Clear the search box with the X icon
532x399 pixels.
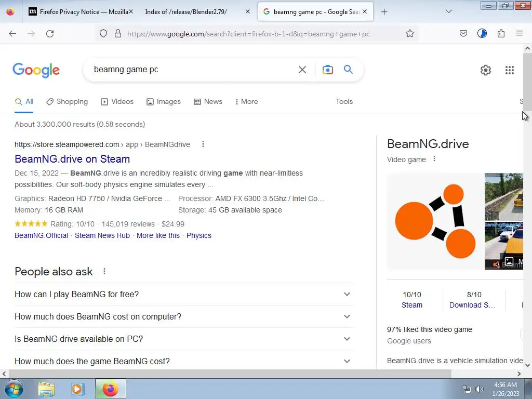tap(302, 70)
